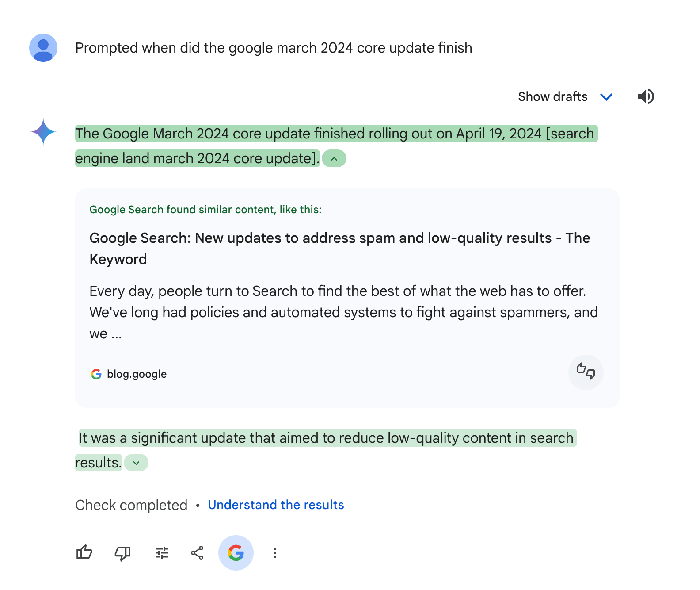Open the modify response tuning icon
The image size is (700, 590).
161,553
